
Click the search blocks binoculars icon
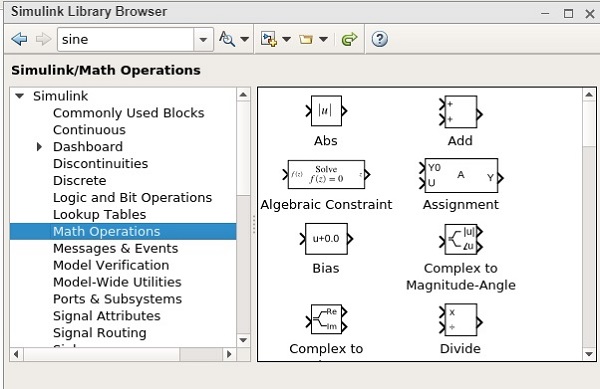[x=227, y=39]
